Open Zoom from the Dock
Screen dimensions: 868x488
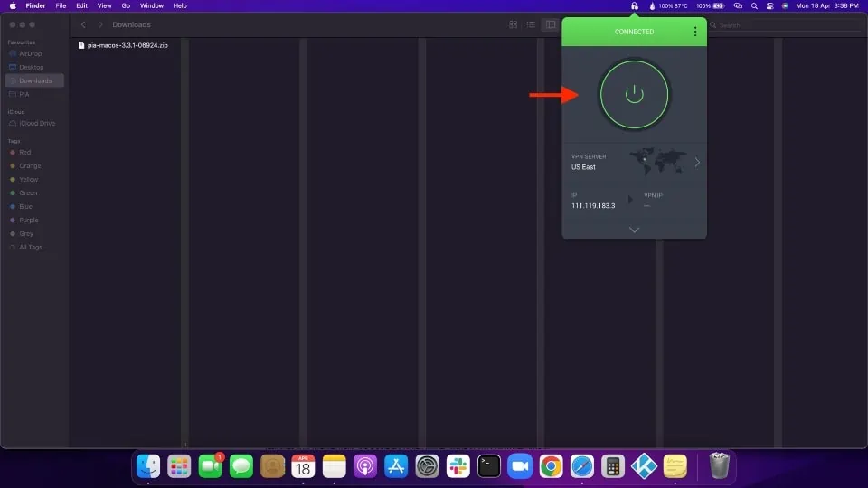tap(521, 466)
